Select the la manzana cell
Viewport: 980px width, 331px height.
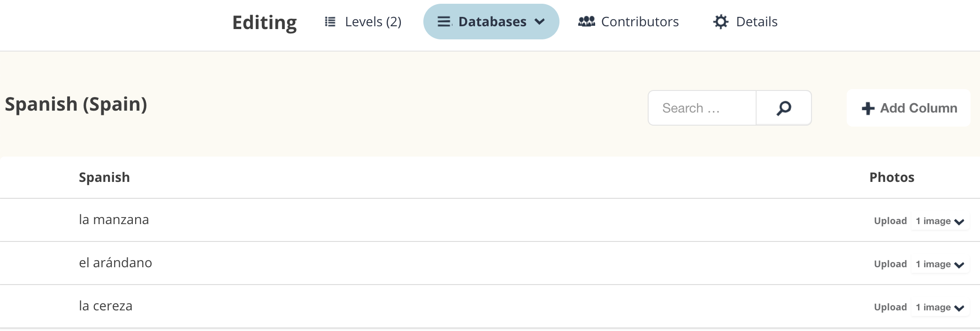[114, 220]
